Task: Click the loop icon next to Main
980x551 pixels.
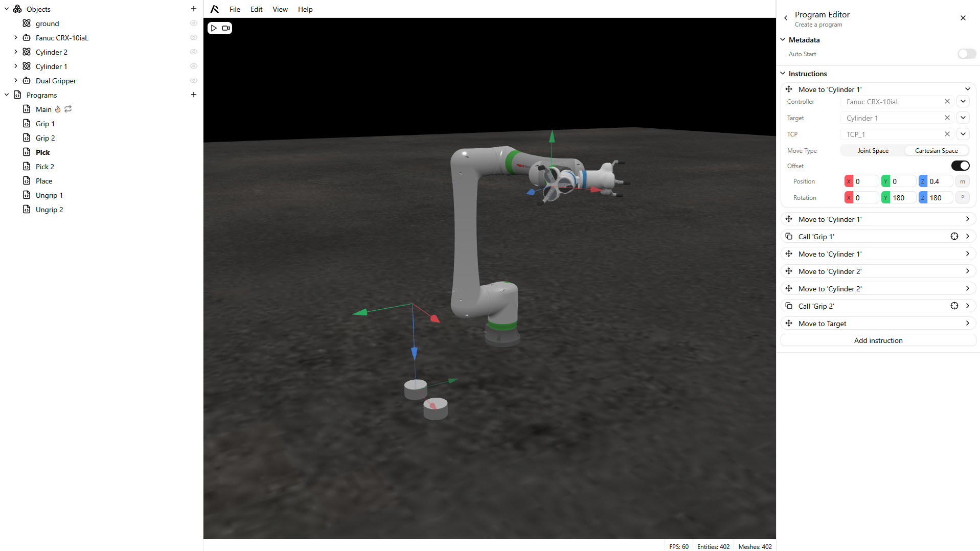Action: pyautogui.click(x=68, y=109)
